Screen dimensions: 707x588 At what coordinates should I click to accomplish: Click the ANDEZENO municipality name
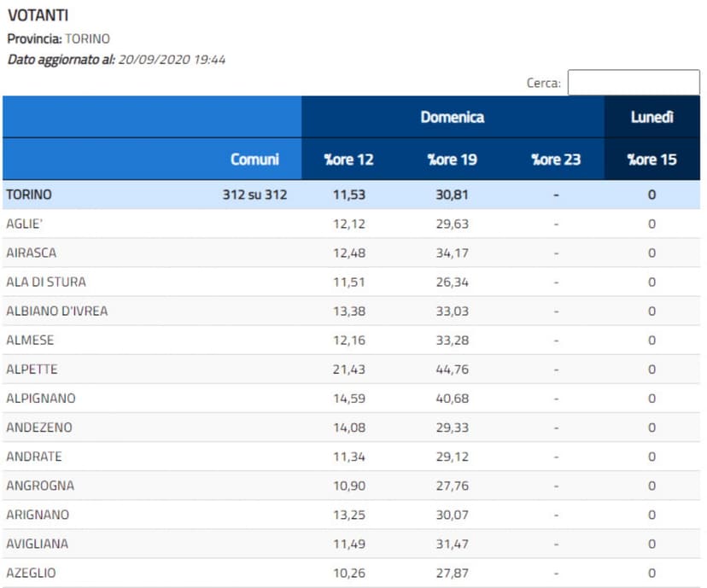[x=38, y=428]
